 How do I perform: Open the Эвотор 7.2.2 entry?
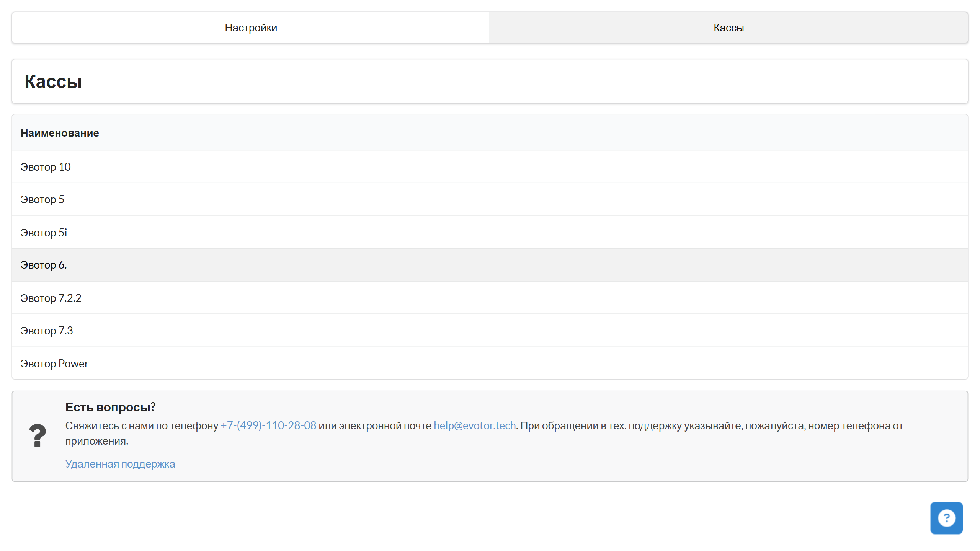point(490,298)
